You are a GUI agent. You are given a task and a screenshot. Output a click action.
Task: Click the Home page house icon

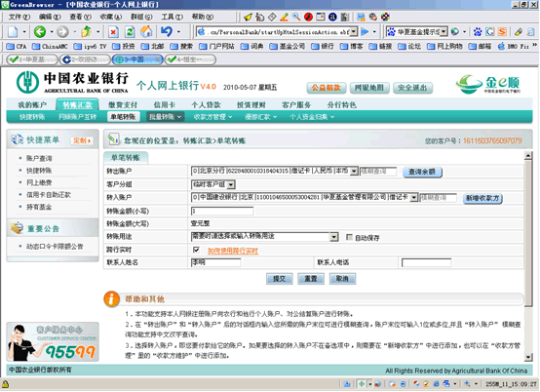pyautogui.click(x=146, y=32)
